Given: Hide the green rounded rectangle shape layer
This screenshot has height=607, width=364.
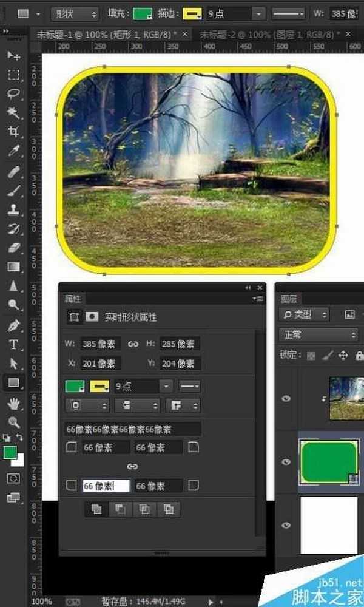Looking at the screenshot, I should click(x=286, y=462).
